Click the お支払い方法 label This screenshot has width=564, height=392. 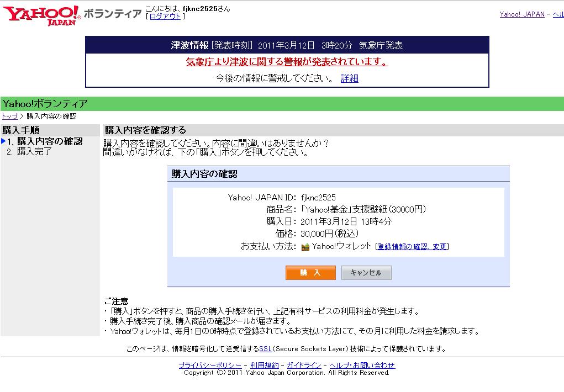pyautogui.click(x=268, y=246)
